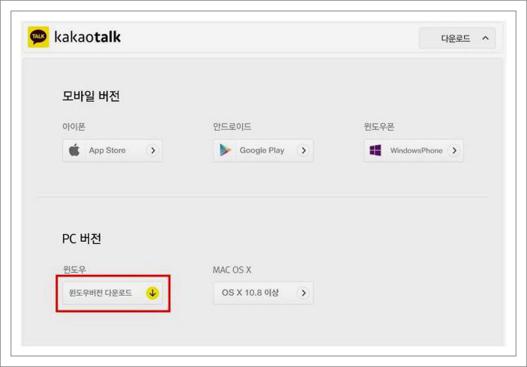Open the App Store download button
The height and width of the screenshot is (367, 527).
[112, 151]
